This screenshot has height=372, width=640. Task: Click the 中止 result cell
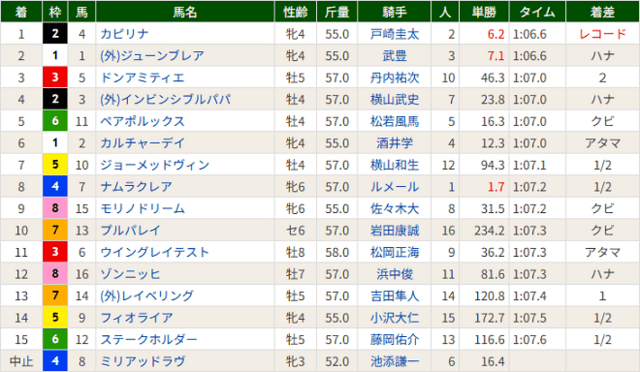tap(21, 361)
